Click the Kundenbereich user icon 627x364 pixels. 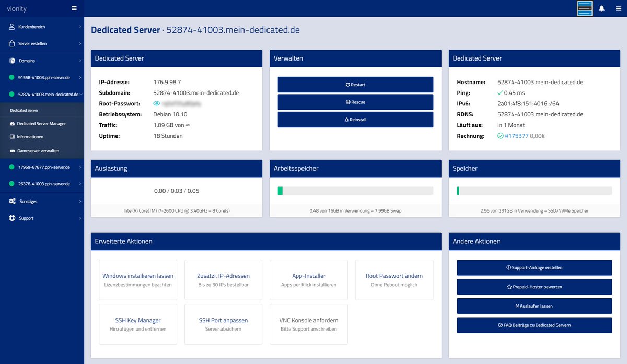[x=12, y=27]
